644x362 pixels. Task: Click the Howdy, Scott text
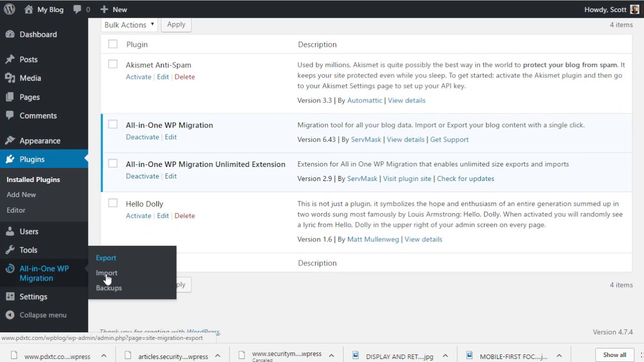point(605,10)
